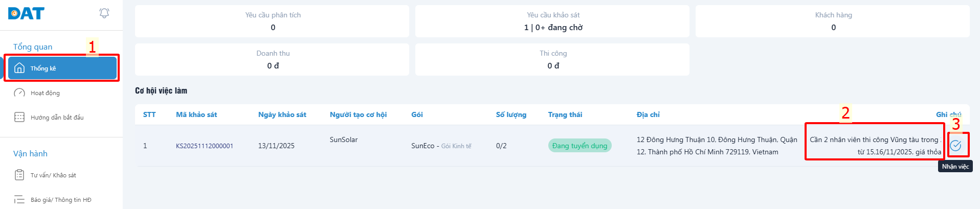The image size is (980, 209).
Task: Open Tư vấn/ Khảo sát page
Action: pyautogui.click(x=53, y=175)
